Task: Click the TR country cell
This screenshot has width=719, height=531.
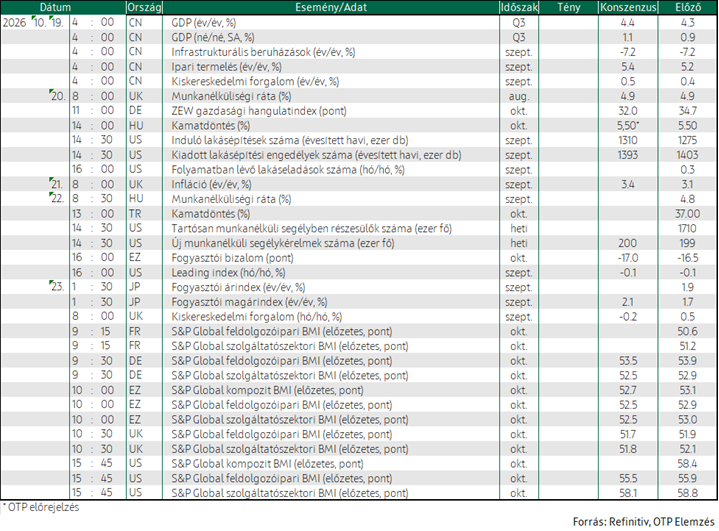Action: 135,213
